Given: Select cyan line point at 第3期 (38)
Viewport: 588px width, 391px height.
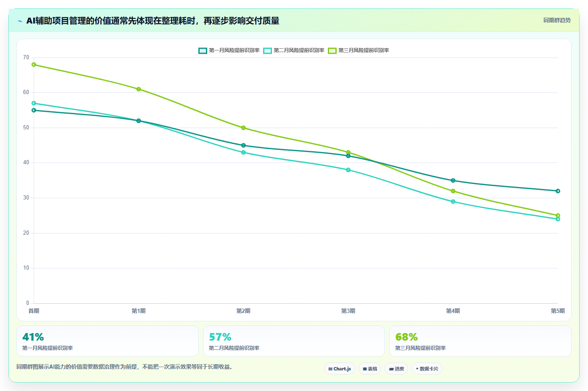Looking at the screenshot, I should point(348,170).
